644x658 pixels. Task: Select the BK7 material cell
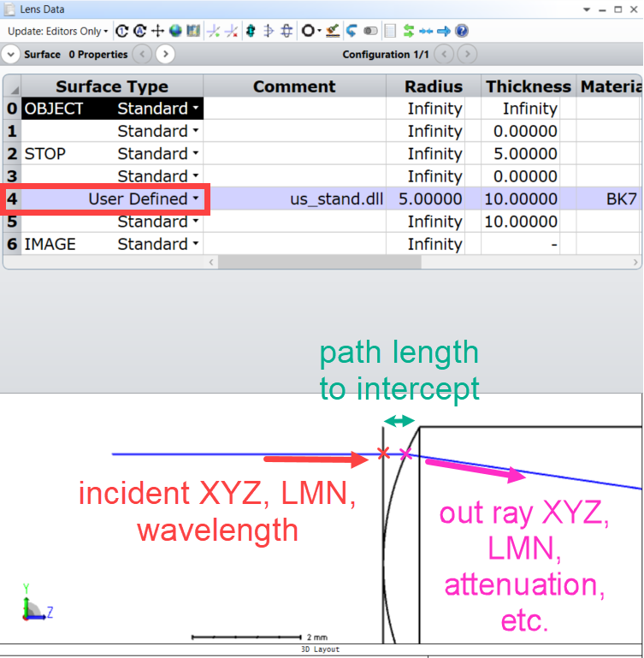pos(608,199)
